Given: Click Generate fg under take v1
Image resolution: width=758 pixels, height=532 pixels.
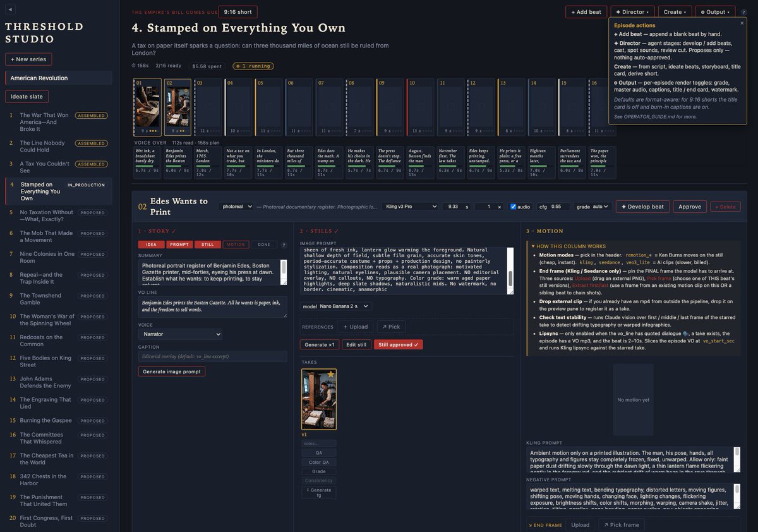Looking at the screenshot, I should pyautogui.click(x=319, y=492).
